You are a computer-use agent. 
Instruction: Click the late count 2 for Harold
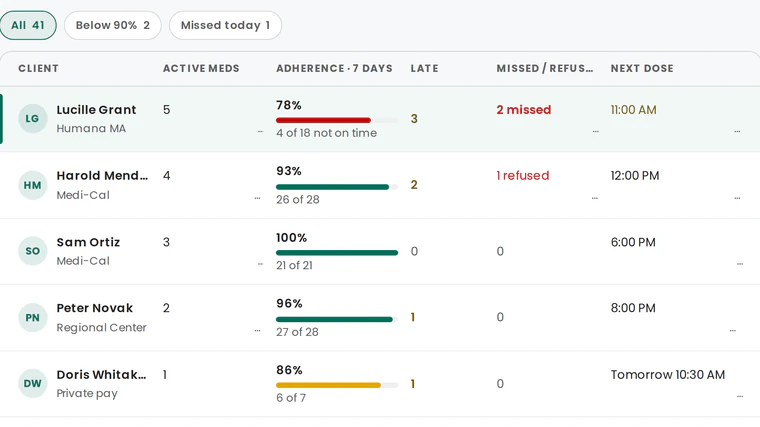pyautogui.click(x=414, y=185)
